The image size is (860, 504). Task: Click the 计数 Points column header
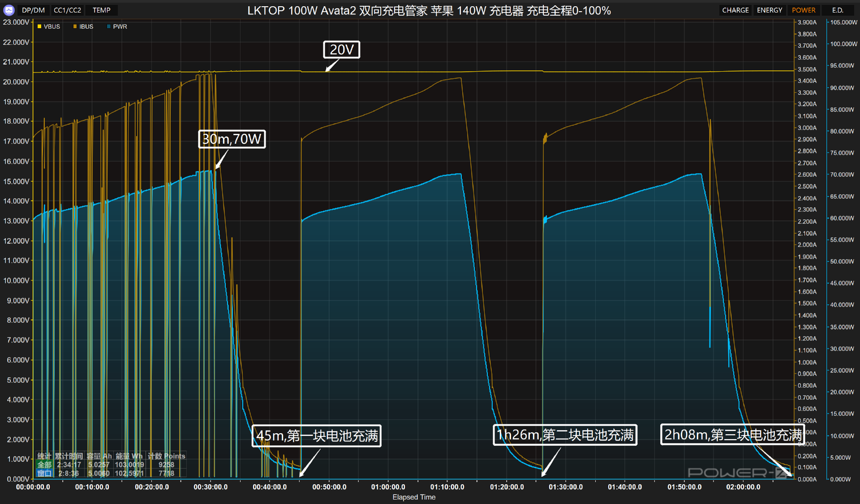click(x=167, y=456)
